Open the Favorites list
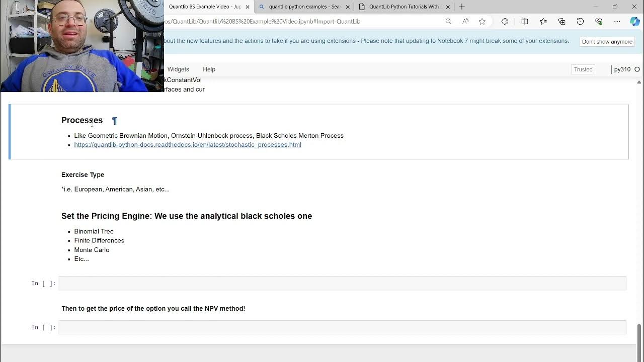The height and width of the screenshot is (362, 644). click(x=543, y=22)
